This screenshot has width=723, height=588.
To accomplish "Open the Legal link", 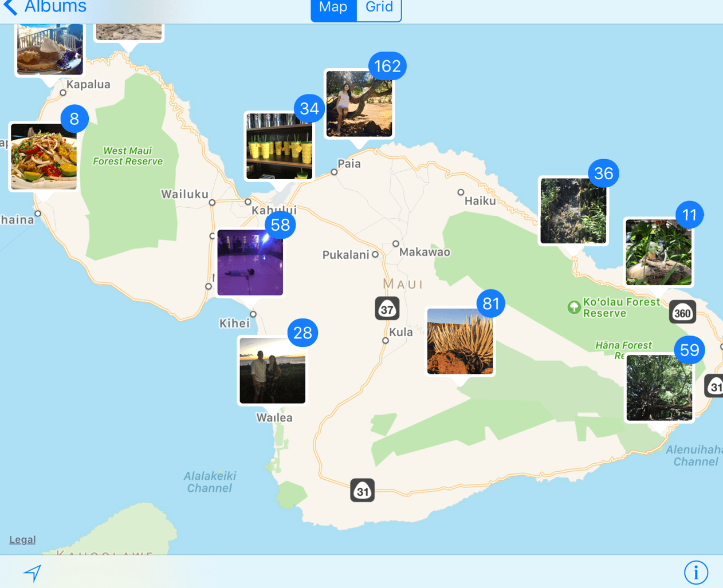I will (22, 539).
